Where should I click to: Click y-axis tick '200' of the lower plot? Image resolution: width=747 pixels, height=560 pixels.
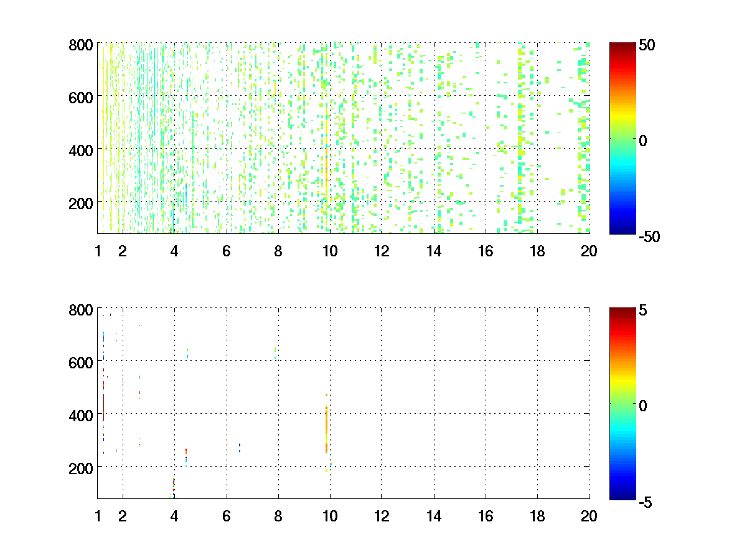[81, 467]
